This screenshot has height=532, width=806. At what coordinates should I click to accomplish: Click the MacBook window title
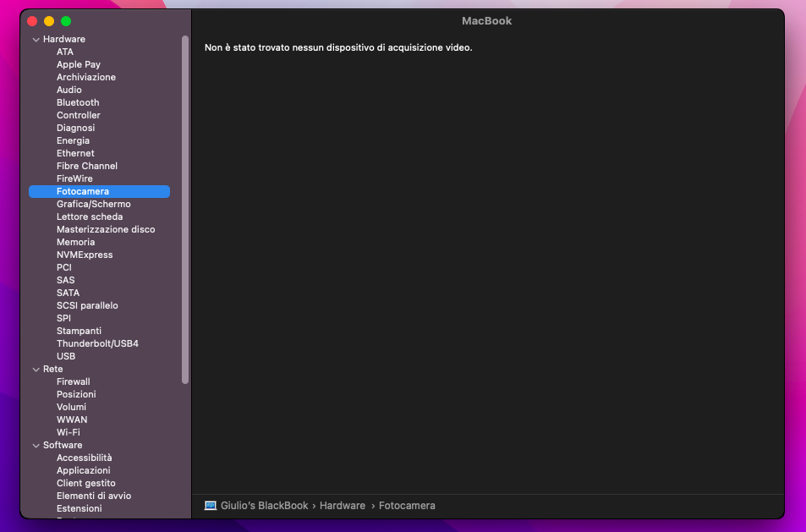[x=487, y=21]
